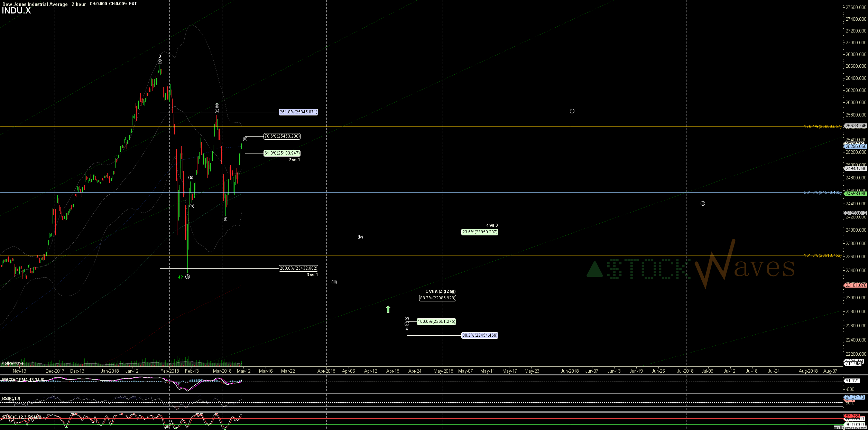Image resolution: width=868 pixels, height=430 pixels.
Task: Click the STSC(C,12,3,5,SMA) study label
Action: tap(21, 417)
